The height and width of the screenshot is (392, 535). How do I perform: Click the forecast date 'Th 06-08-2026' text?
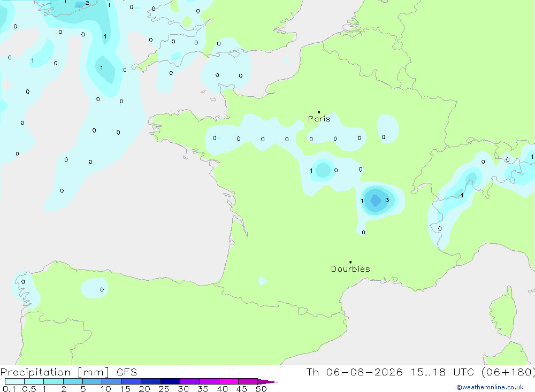354,372
